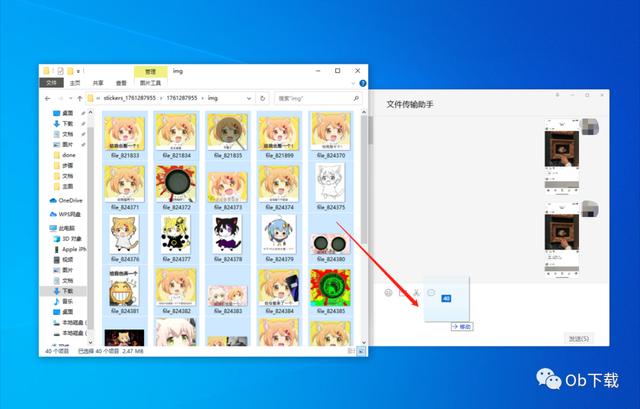This screenshot has height=409, width=640.
Task: Click 发送(S) send button in WeChat
Action: tap(579, 338)
